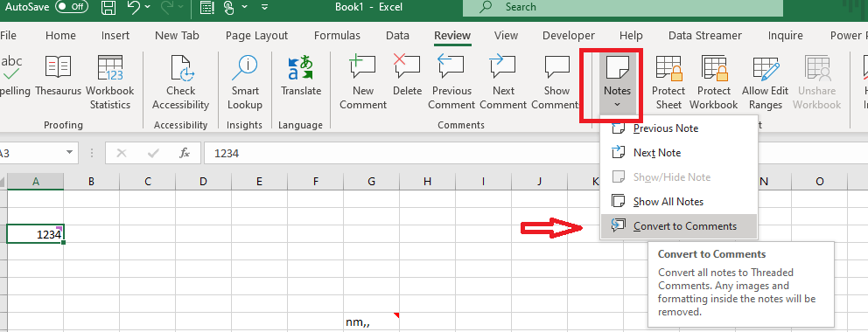Choose Convert to Comments
Screen dimensions: 868x332
click(679, 226)
